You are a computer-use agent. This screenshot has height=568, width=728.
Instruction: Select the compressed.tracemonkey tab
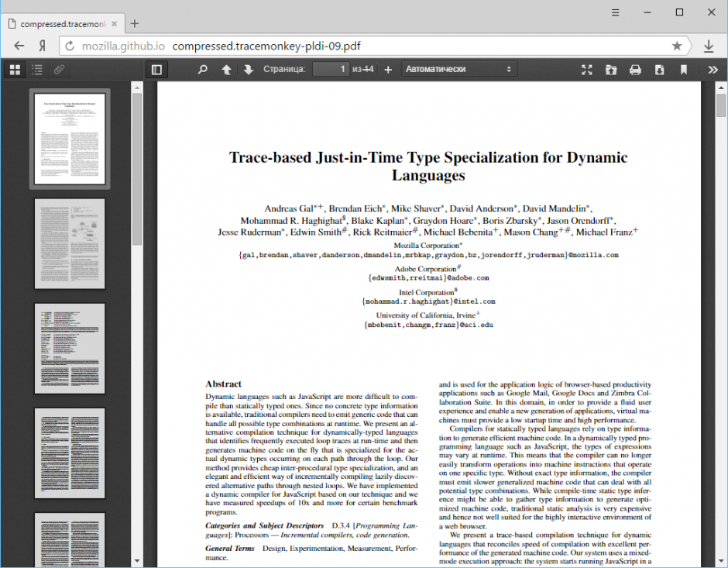click(x=63, y=24)
